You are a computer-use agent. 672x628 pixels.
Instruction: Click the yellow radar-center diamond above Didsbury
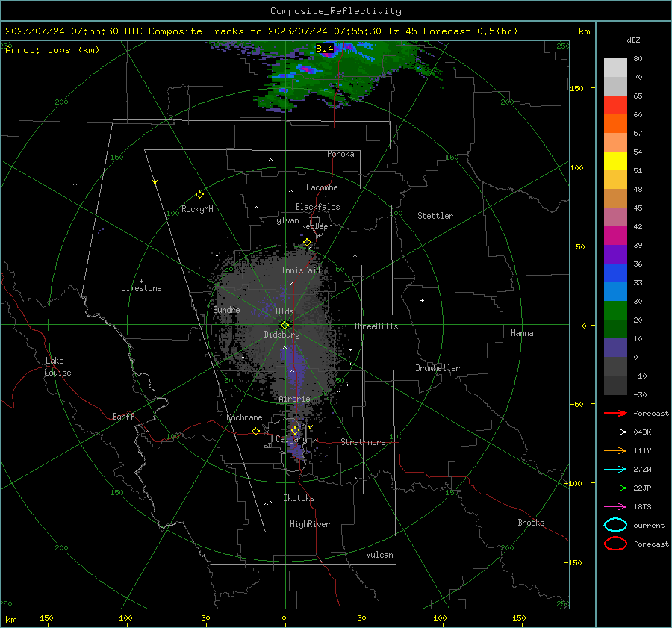[x=284, y=326]
